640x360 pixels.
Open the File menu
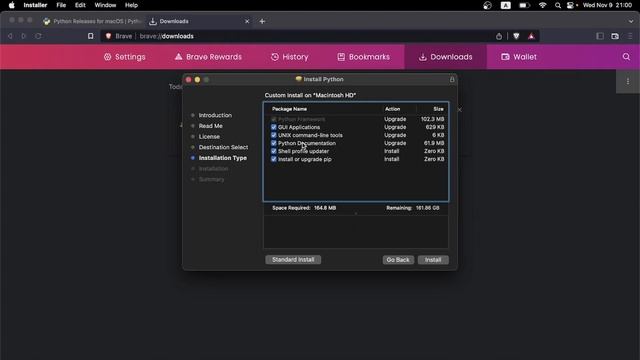[61, 5]
